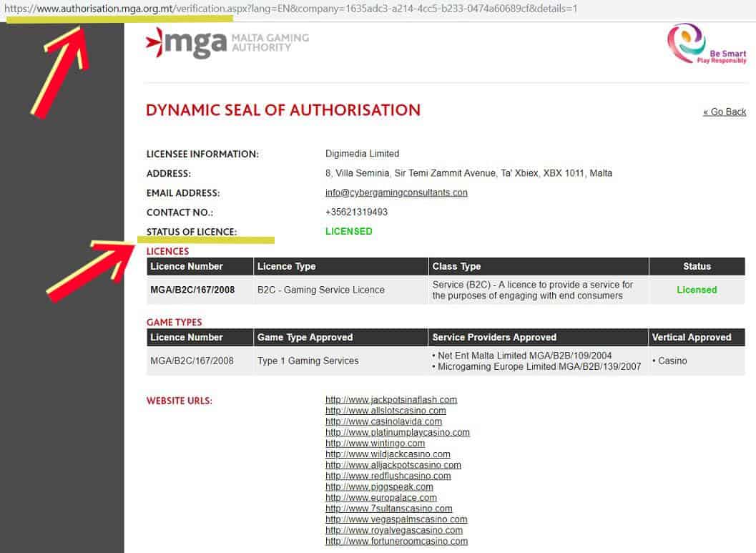Open the wildjackcasino.com link
756x553 pixels.
388,454
